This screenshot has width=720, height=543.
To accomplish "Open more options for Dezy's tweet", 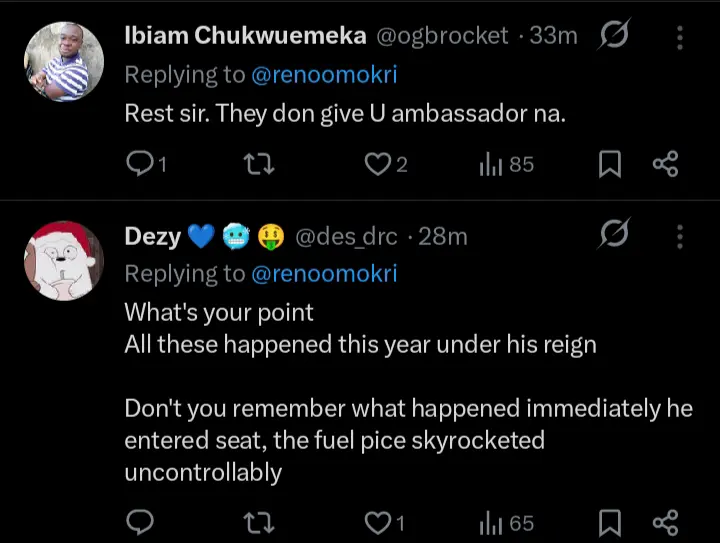I will [680, 237].
